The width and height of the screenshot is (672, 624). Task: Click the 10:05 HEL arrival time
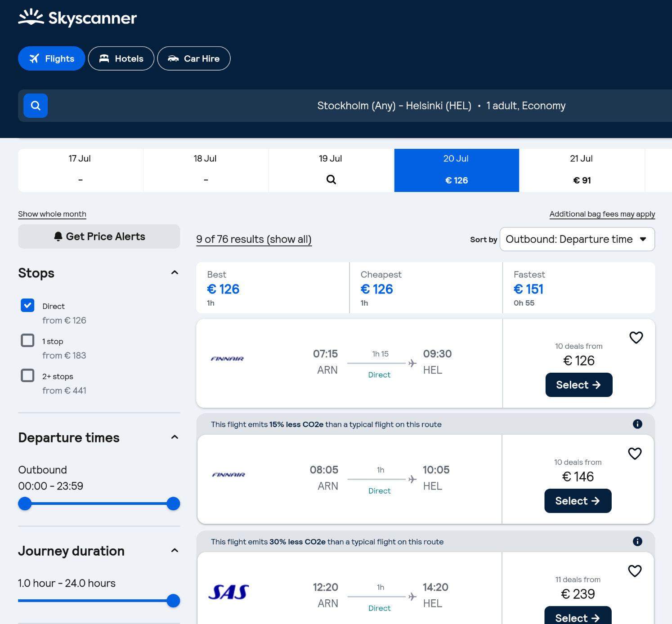tap(436, 470)
